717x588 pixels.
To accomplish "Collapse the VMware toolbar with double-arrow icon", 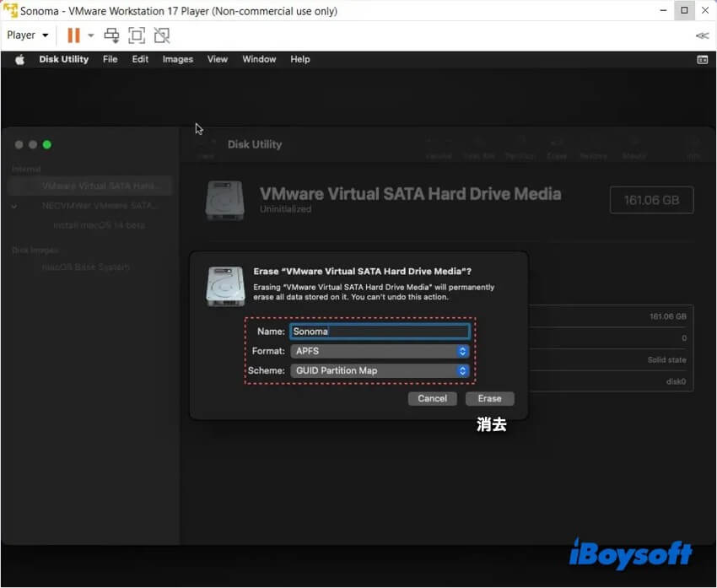I will [x=702, y=35].
